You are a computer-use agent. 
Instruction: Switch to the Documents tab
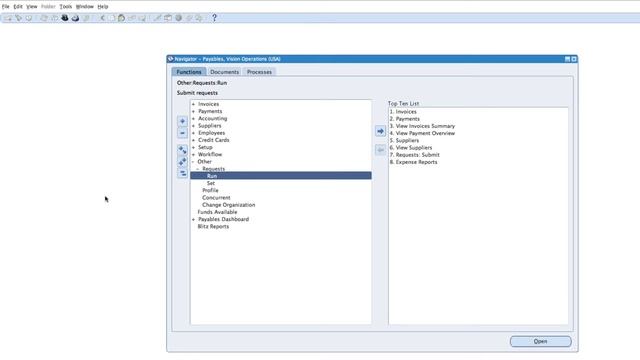point(224,72)
